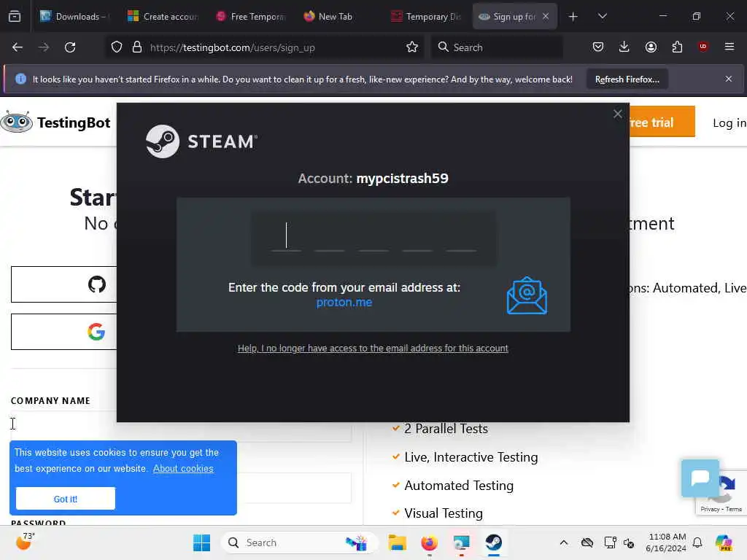This screenshot has width=747, height=560.
Task: Click the OneDrive cloud tray icon
Action: coord(587,542)
